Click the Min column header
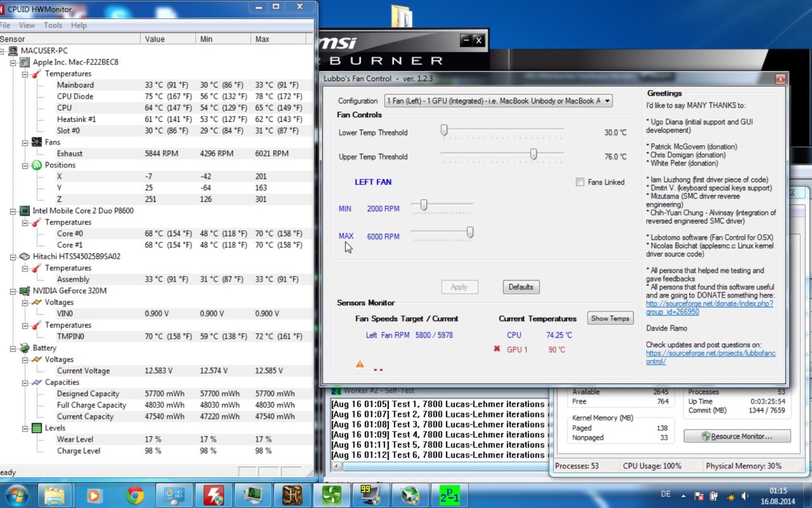 [x=223, y=39]
